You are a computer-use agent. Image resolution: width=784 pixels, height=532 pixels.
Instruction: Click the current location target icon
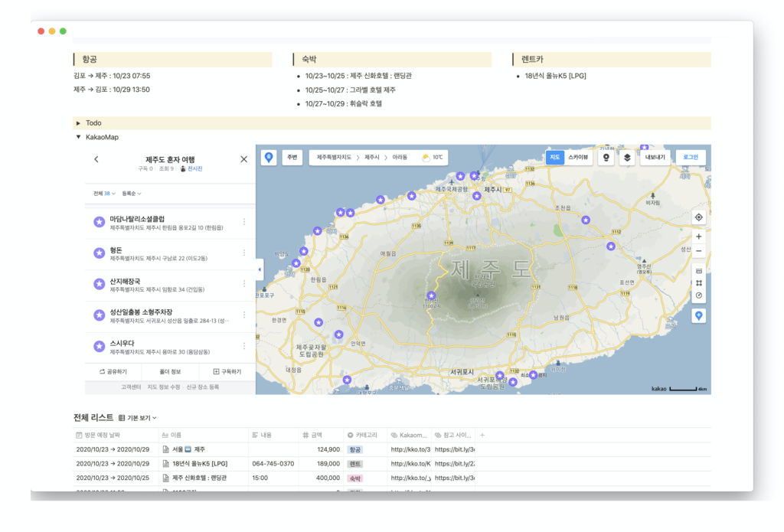click(x=698, y=217)
